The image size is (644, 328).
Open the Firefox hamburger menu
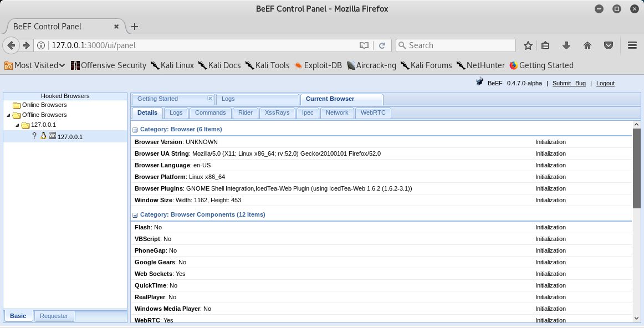tap(632, 45)
